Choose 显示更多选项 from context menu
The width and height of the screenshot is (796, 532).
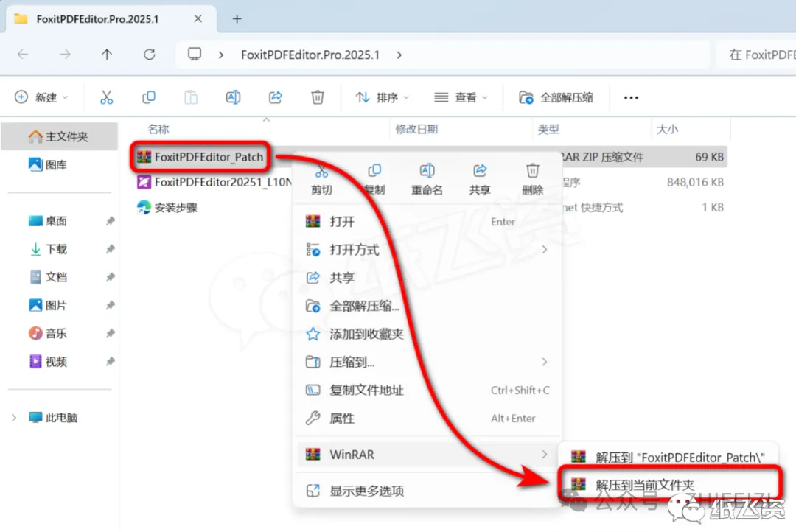427,491
